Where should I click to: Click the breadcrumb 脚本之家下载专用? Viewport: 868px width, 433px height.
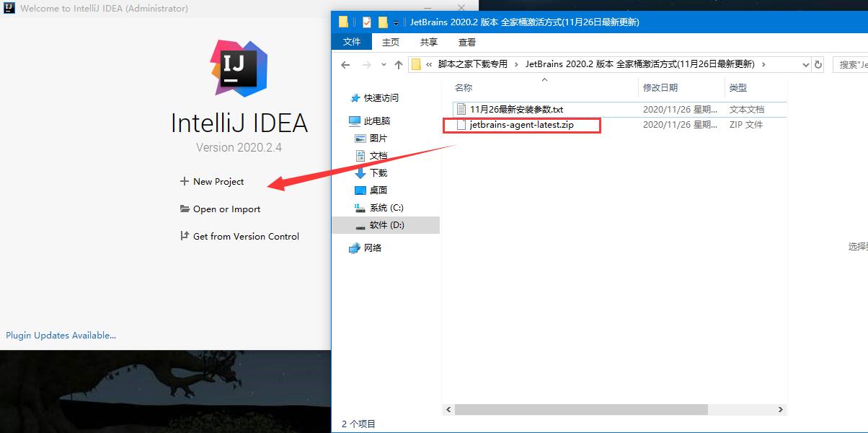(473, 64)
